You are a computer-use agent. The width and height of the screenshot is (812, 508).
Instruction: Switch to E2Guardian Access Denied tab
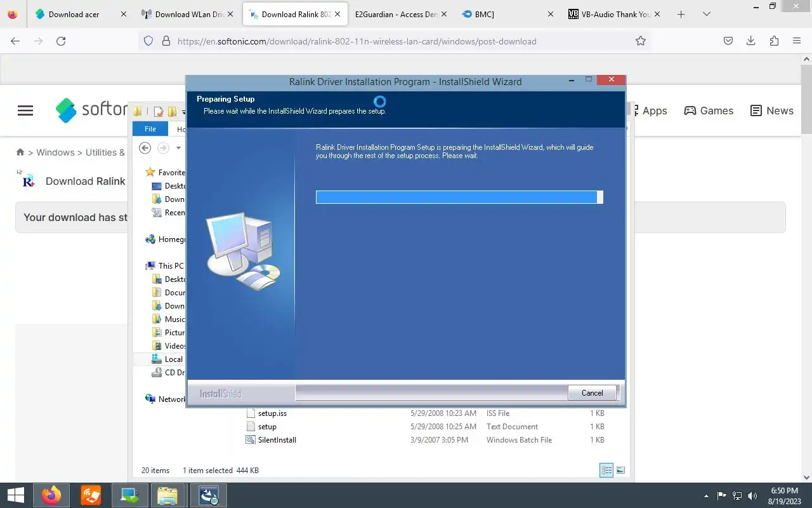click(x=398, y=15)
